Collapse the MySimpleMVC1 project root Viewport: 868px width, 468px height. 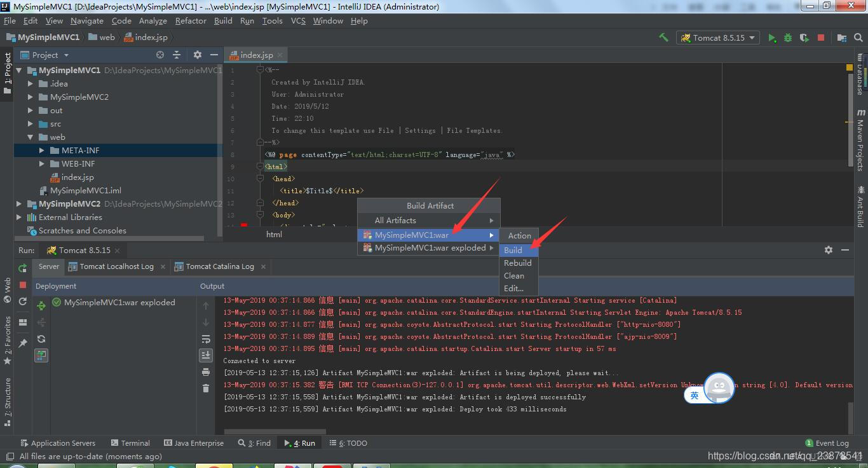[18, 71]
